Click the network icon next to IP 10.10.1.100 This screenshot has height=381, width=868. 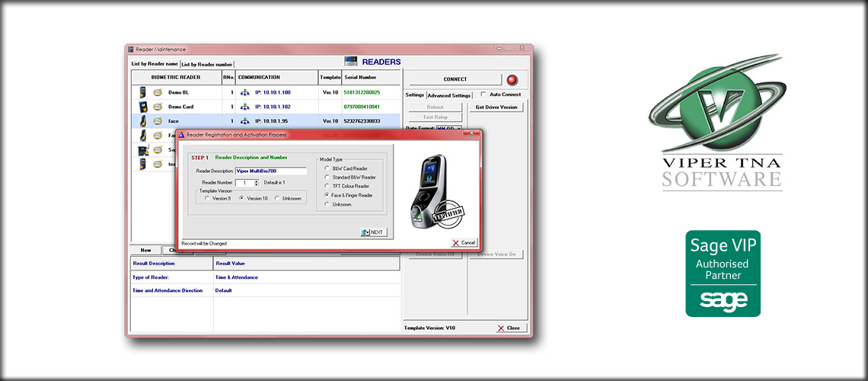pyautogui.click(x=245, y=92)
